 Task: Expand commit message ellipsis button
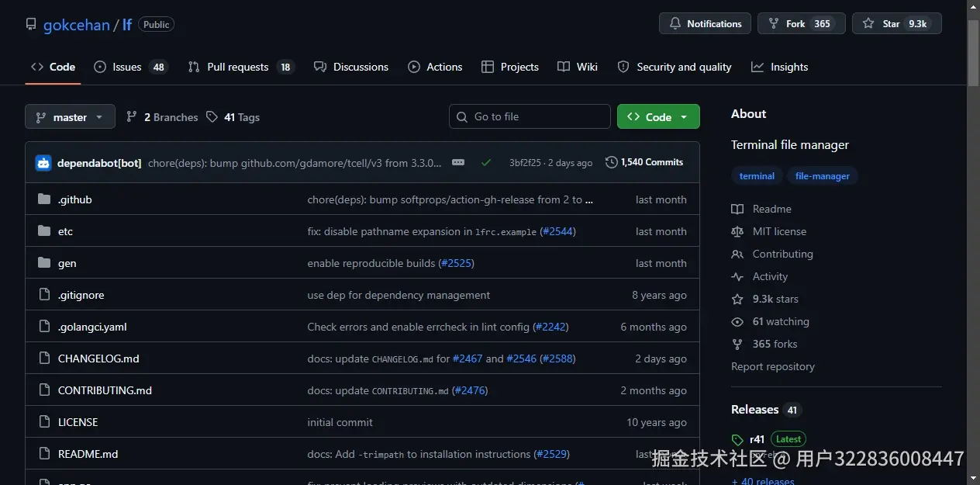click(458, 162)
